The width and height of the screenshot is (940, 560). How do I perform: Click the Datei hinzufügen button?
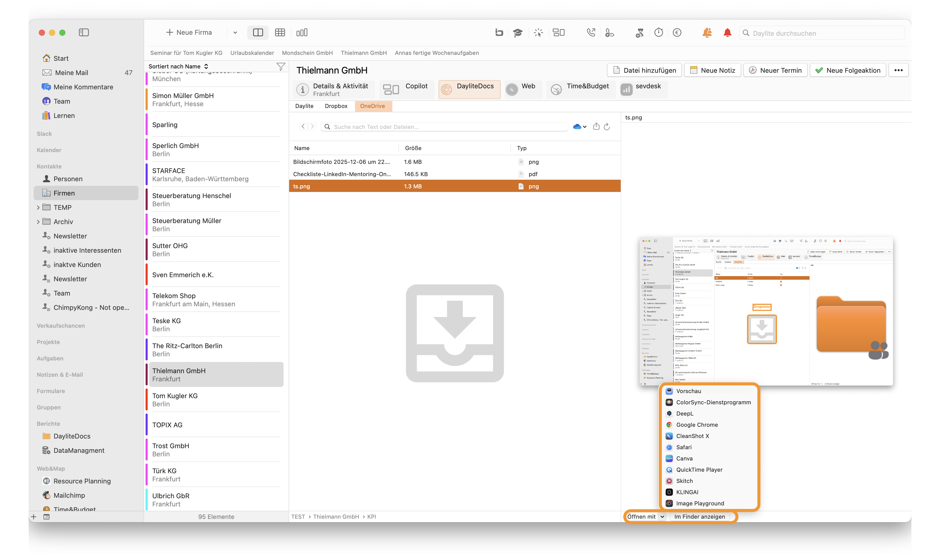point(644,70)
